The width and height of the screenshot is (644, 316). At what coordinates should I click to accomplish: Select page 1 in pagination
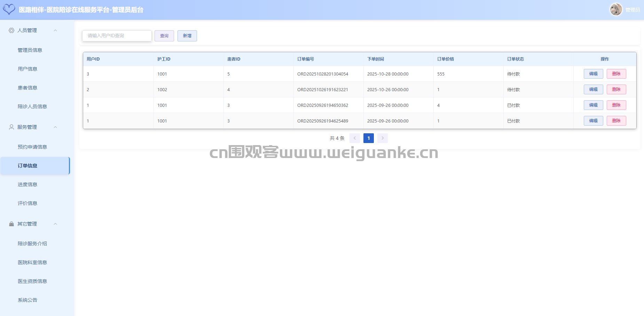[368, 138]
